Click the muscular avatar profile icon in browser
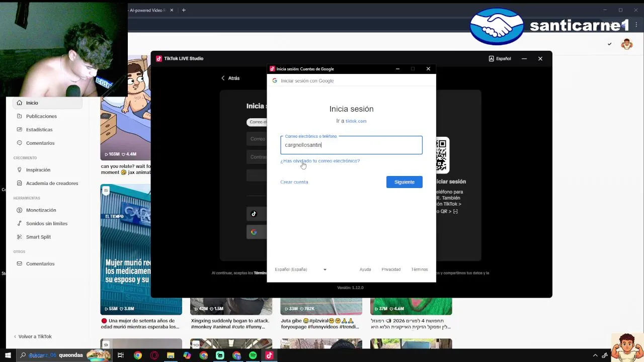 (627, 44)
